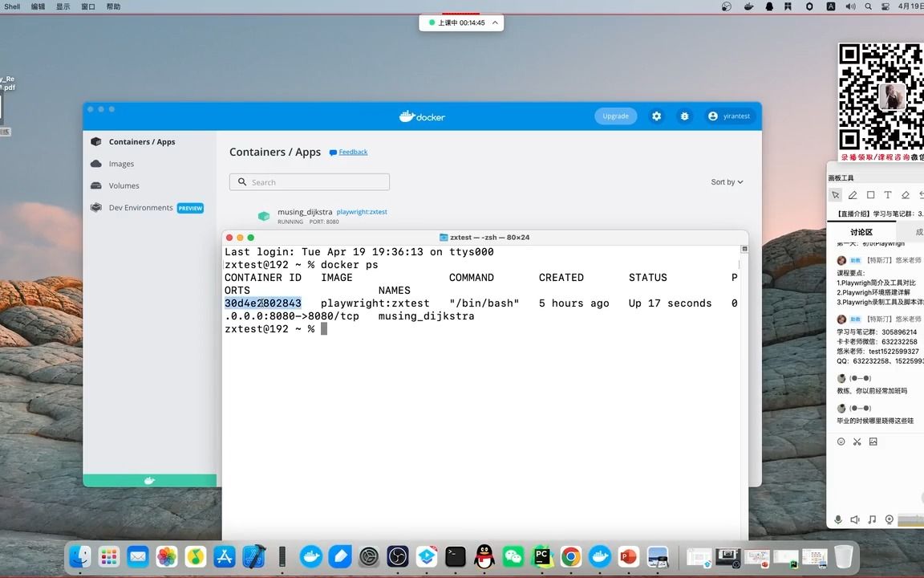Click the scissors screenshot icon in chat
The height and width of the screenshot is (578, 924).
[x=857, y=442]
